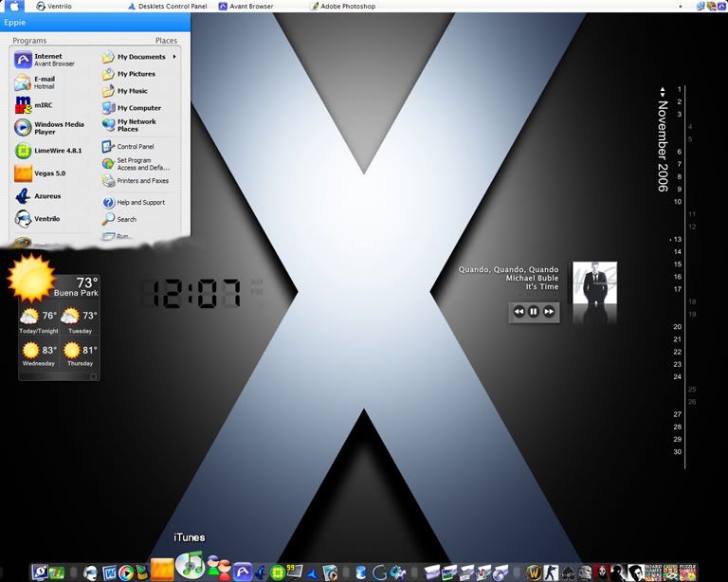728x582 pixels.
Task: Open Microsoft Word dock icon
Action: [110, 573]
